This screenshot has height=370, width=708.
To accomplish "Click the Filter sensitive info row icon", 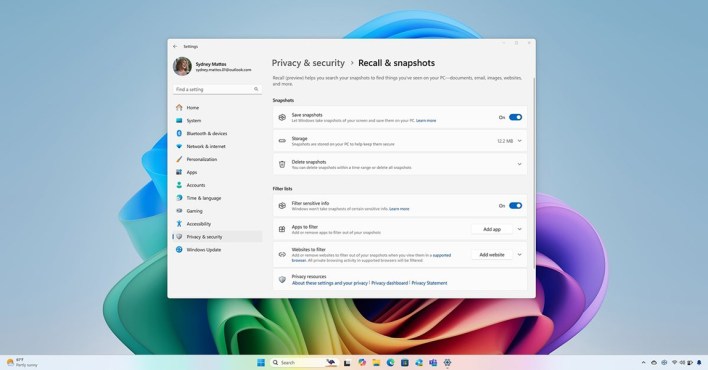I will pos(282,206).
